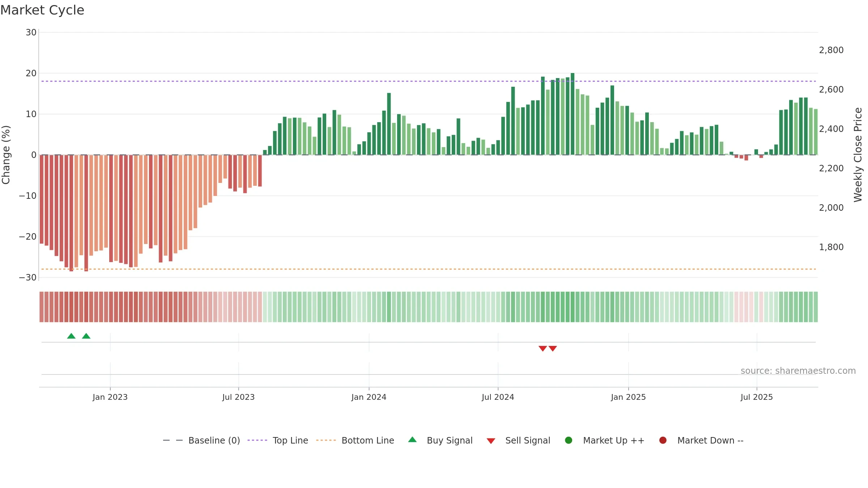868x488 pixels.
Task: Click the dark red Market Down legend dot
Action: pos(663,440)
